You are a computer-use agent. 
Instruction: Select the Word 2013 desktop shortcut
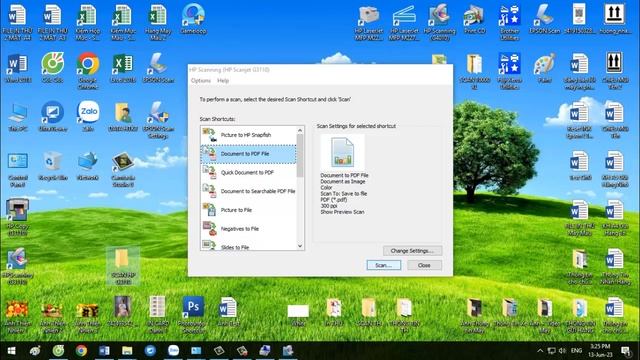[x=18, y=68]
